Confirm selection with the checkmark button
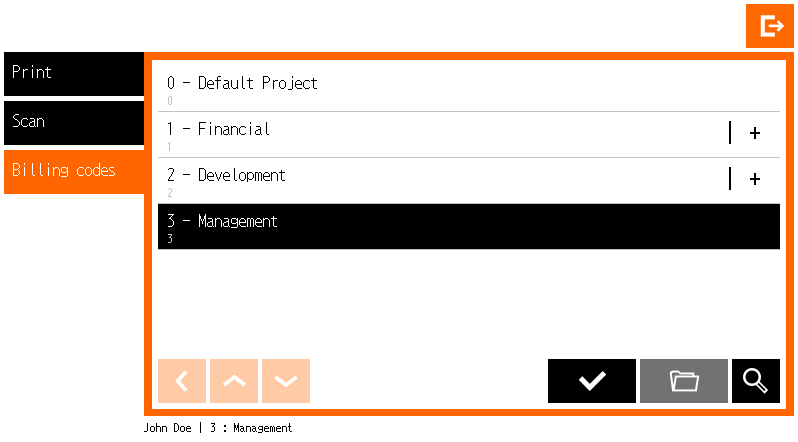The image size is (798, 442). pyautogui.click(x=592, y=381)
